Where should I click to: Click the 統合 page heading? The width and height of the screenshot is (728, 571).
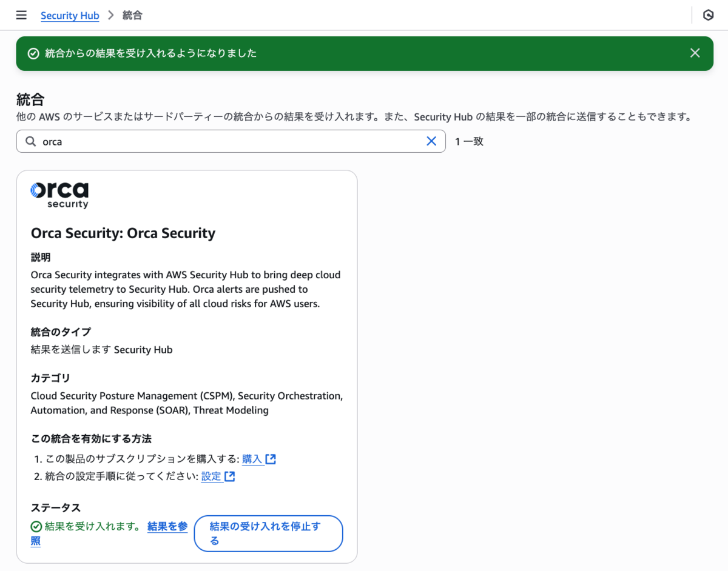coord(31,99)
